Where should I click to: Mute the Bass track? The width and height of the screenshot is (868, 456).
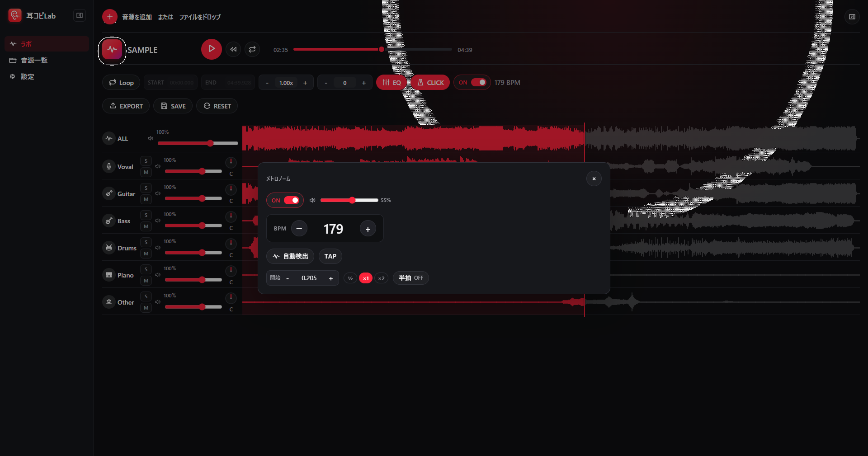coord(146,226)
